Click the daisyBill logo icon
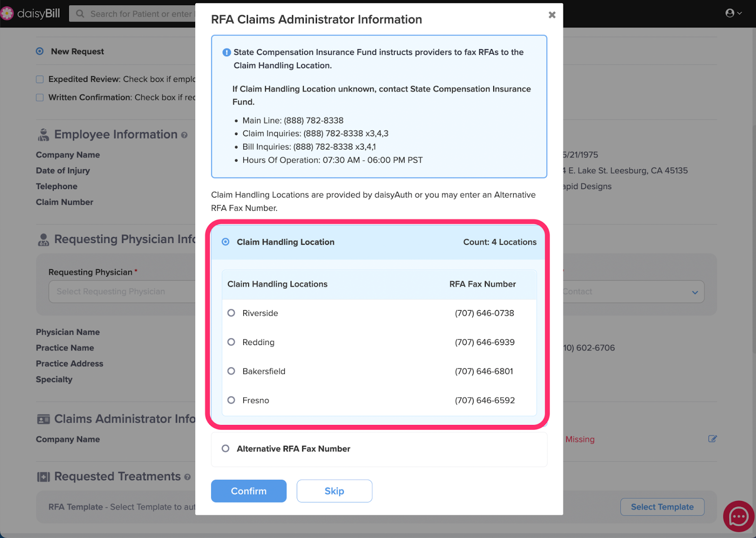The image size is (756, 538). pos(7,13)
